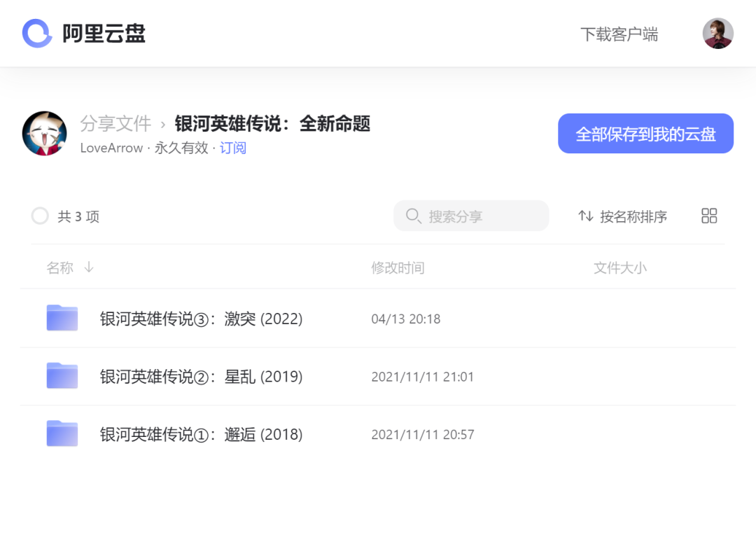This screenshot has width=756, height=542.
Task: Click the 文件大小 column header
Action: coord(620,267)
